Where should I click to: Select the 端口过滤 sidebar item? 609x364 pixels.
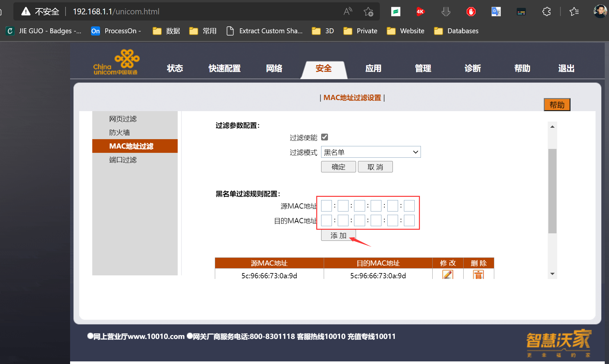pyautogui.click(x=123, y=160)
